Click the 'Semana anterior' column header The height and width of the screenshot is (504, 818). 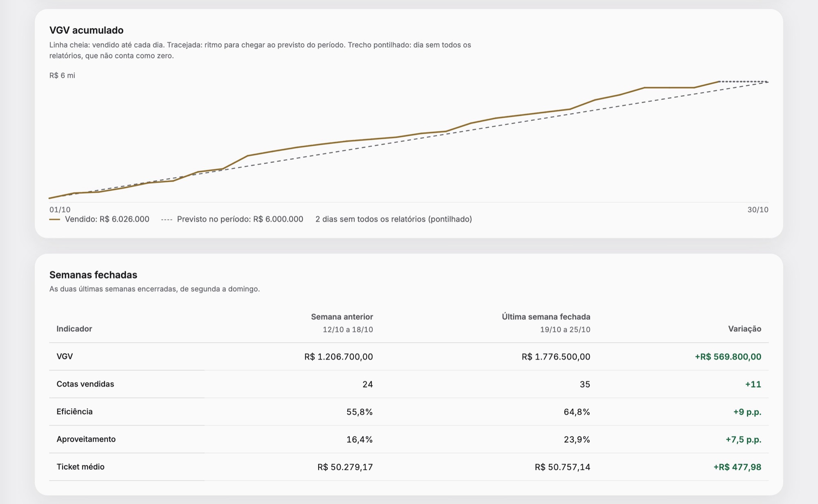(342, 317)
